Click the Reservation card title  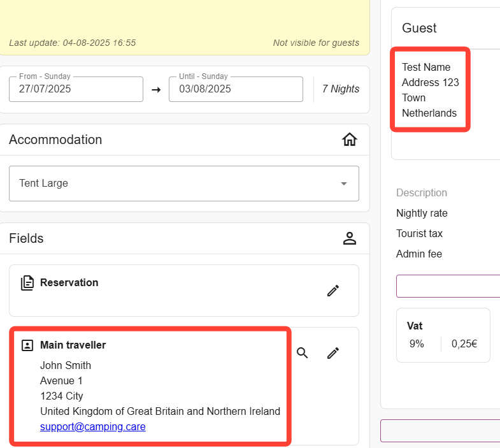[69, 282]
